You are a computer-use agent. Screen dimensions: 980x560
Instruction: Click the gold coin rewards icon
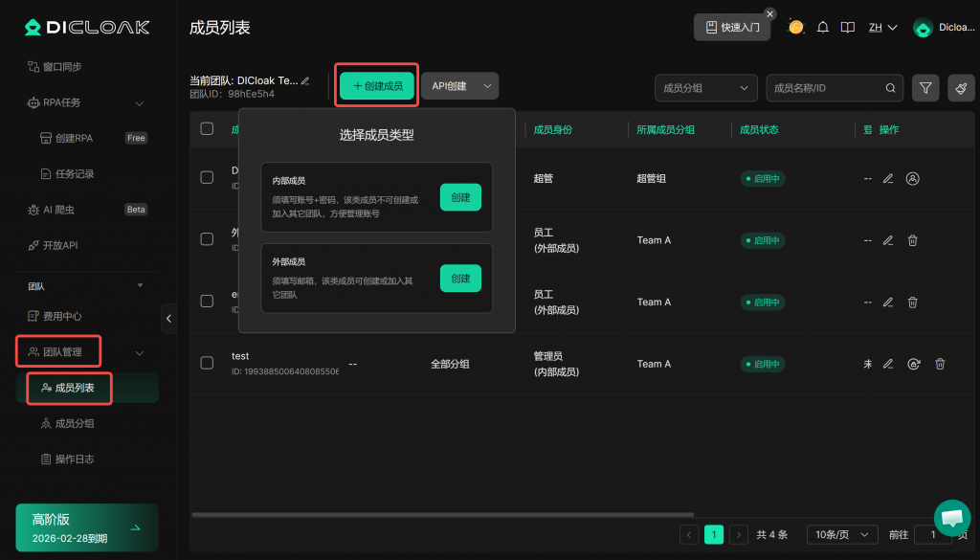(796, 28)
